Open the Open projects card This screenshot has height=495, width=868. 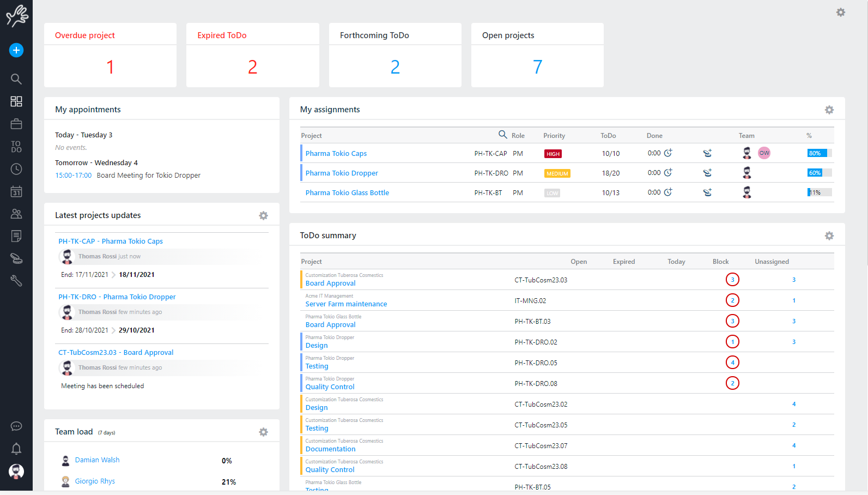(537, 55)
